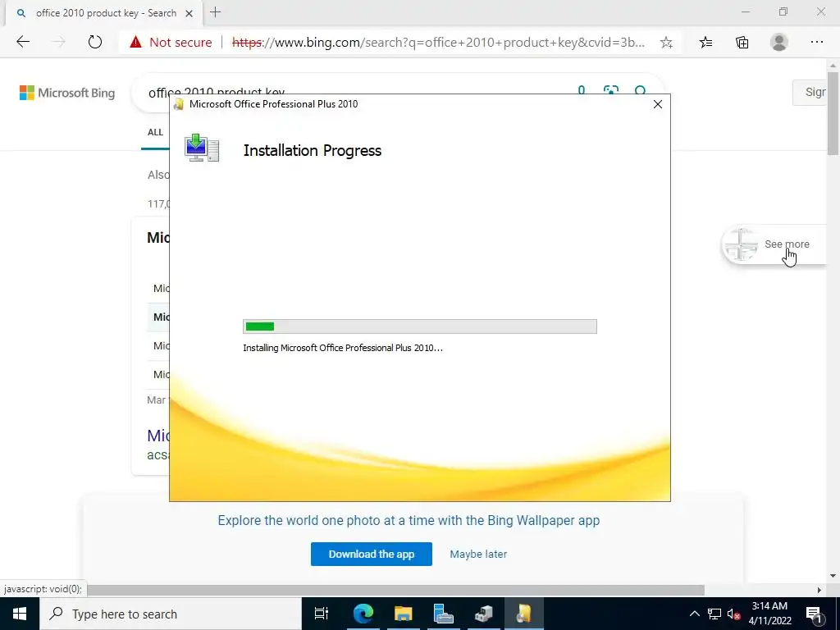Open the Collections icon in Edge
The width and height of the screenshot is (840, 630).
742,43
